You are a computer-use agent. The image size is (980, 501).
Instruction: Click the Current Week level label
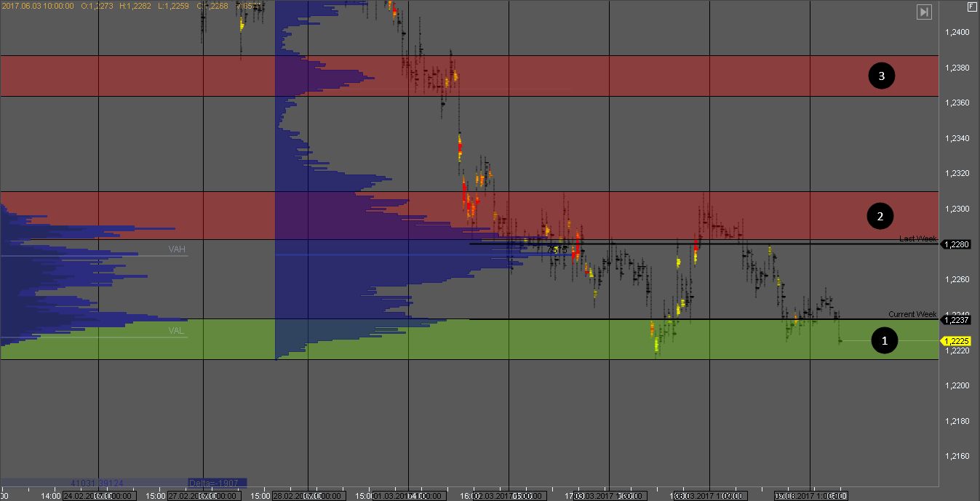pos(912,314)
